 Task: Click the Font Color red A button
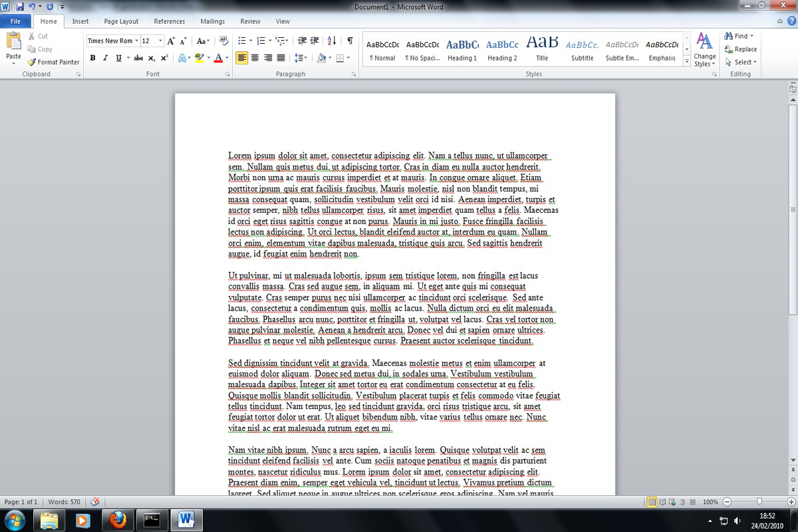(217, 58)
